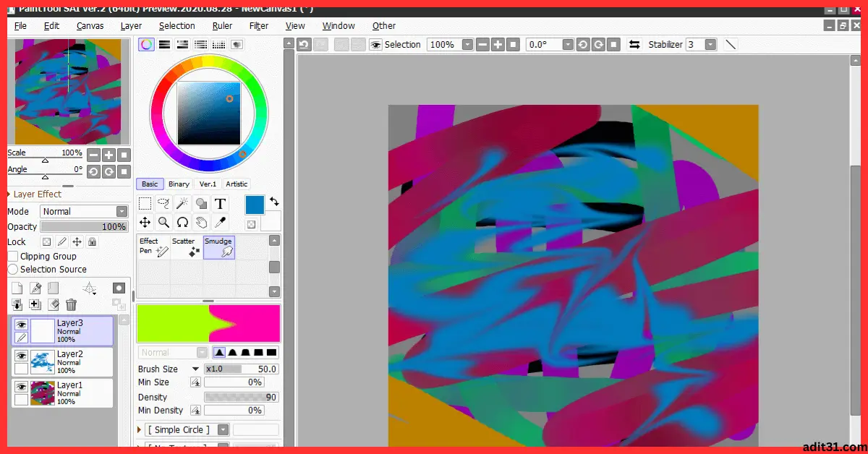This screenshot has height=454, width=868.
Task: Enable the Clipping Group checkbox
Action: (x=13, y=256)
